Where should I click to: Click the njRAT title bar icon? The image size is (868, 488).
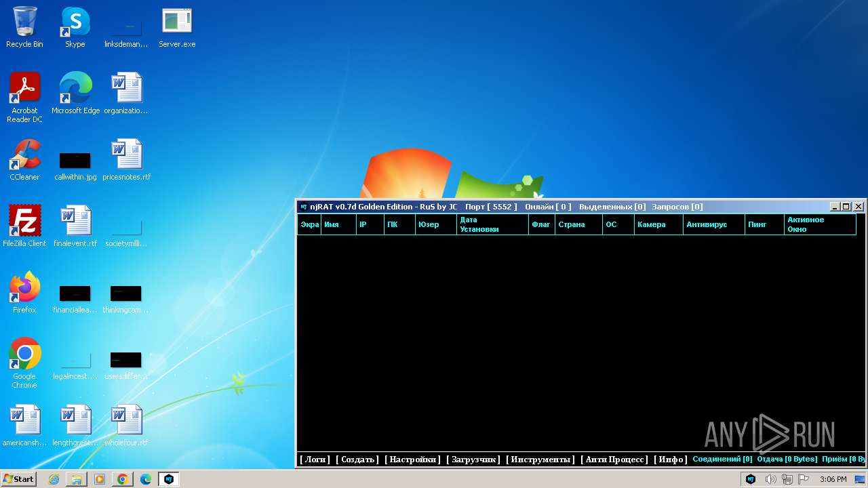click(x=304, y=207)
